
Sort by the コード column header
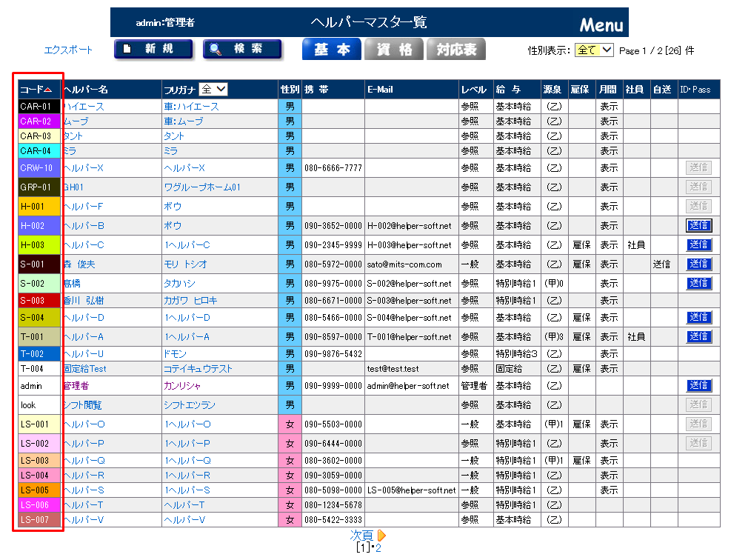point(36,90)
